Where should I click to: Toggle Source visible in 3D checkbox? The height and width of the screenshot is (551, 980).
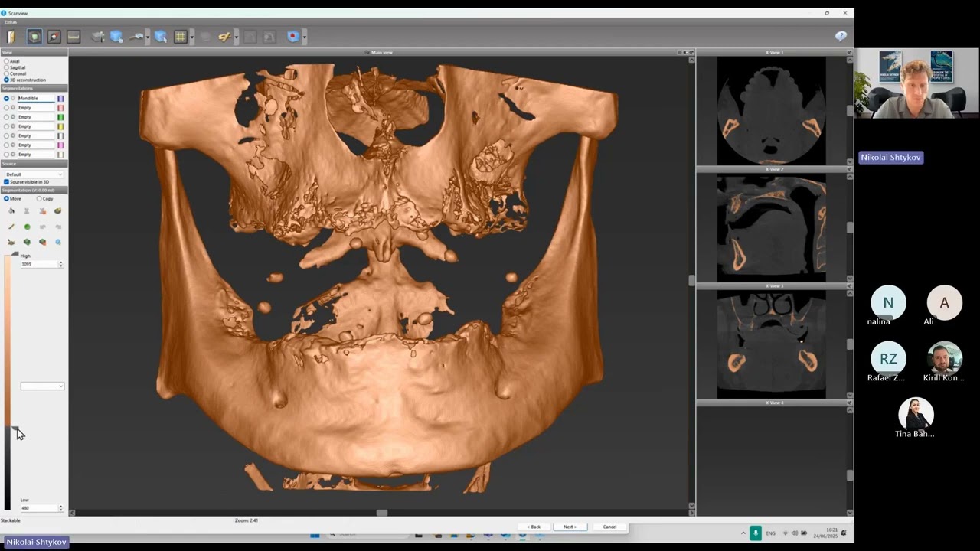(x=6, y=182)
